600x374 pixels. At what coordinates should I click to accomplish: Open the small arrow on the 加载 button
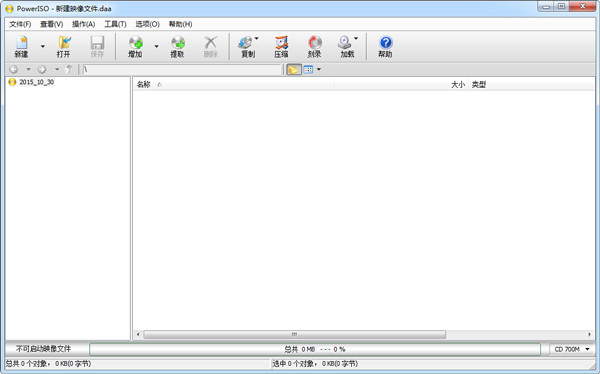(356, 38)
